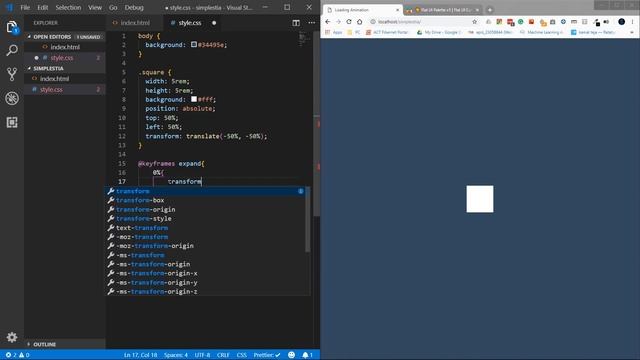
Task: Open the Extensions view icon
Action: coord(12,122)
